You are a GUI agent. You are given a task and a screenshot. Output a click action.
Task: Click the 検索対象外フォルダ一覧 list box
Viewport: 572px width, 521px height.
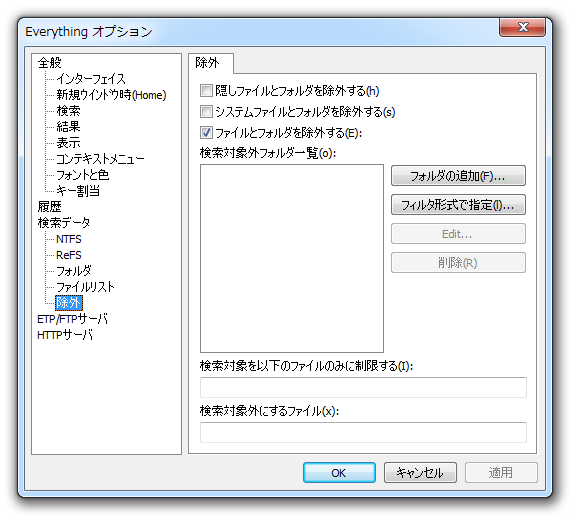coord(292,258)
